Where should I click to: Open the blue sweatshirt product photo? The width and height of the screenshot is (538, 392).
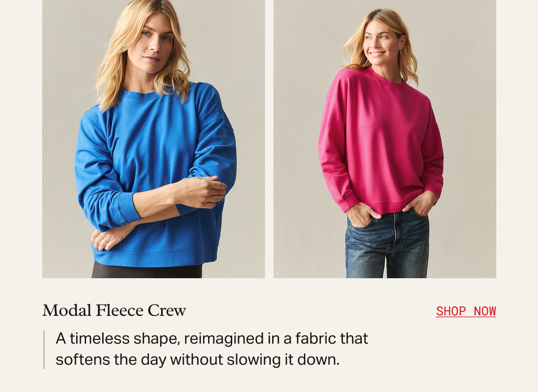click(153, 139)
